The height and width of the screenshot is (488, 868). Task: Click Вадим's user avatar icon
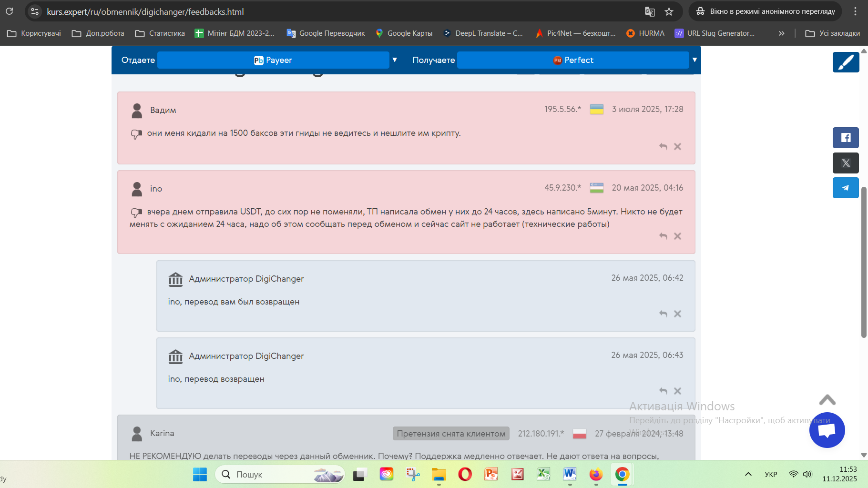pyautogui.click(x=137, y=111)
